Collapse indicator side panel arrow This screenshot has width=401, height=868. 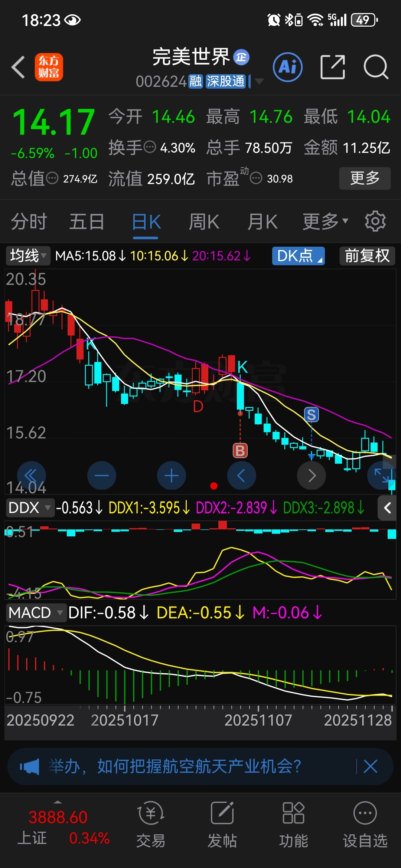coord(387,508)
